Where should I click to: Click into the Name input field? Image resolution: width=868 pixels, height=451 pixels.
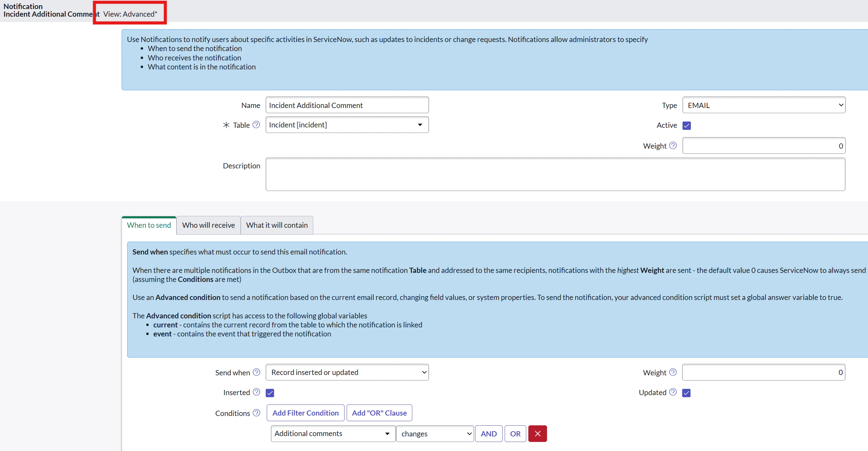pyautogui.click(x=347, y=105)
